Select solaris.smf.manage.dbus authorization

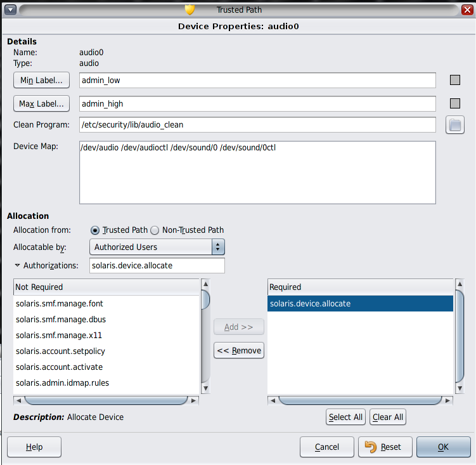106,320
